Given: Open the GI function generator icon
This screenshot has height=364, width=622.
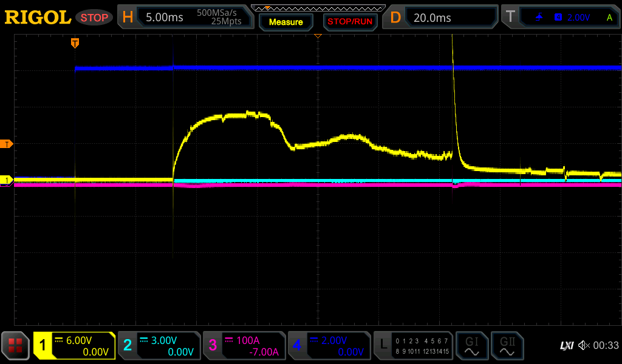Looking at the screenshot, I should [x=471, y=346].
